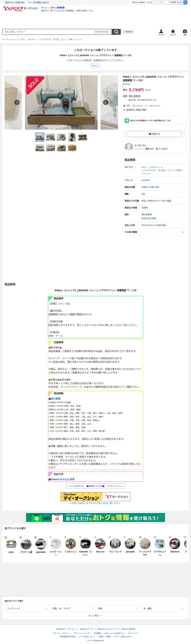Open ヘルプ link in top bar

coord(149,2)
